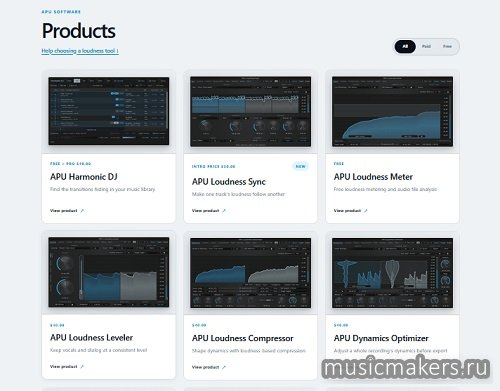Click View product under APU Loudness Leveler
Viewport: 500px width, 391px height.
click(63, 367)
